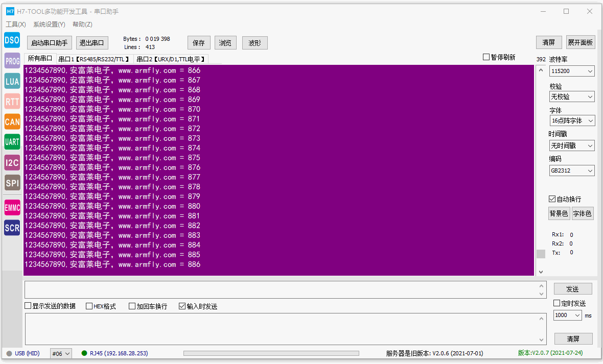Screen dimensions: 603x364
Task: Open the 字体 font dropdown showing 16点阵字体
Action: [571, 120]
